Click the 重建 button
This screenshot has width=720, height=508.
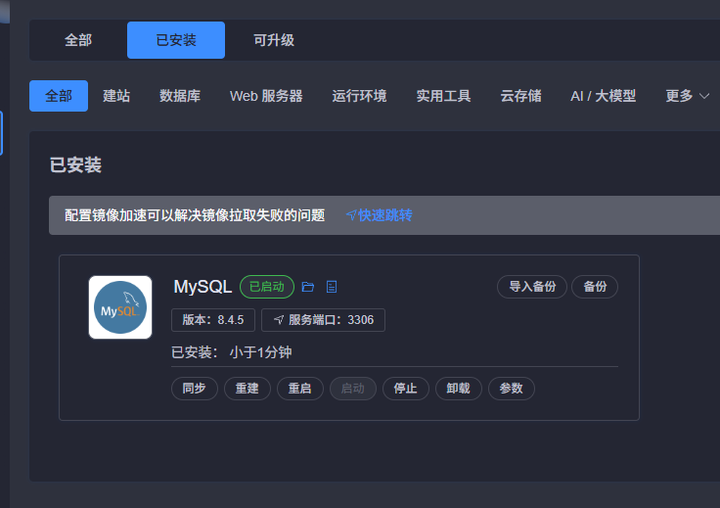point(247,389)
